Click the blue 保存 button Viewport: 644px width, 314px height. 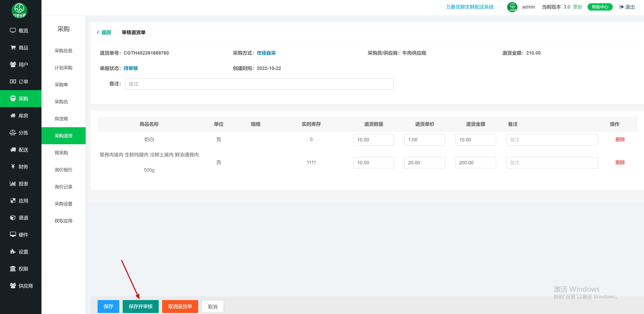[x=108, y=307]
